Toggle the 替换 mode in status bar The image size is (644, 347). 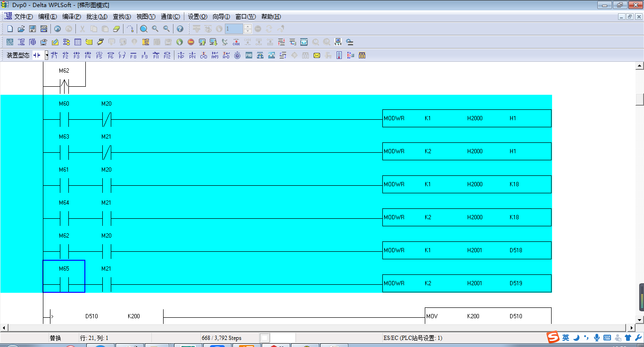click(x=56, y=338)
